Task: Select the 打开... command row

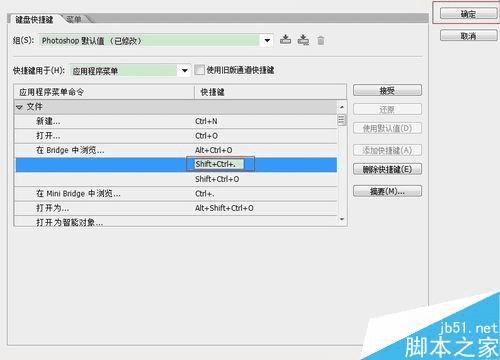Action: coord(176,136)
